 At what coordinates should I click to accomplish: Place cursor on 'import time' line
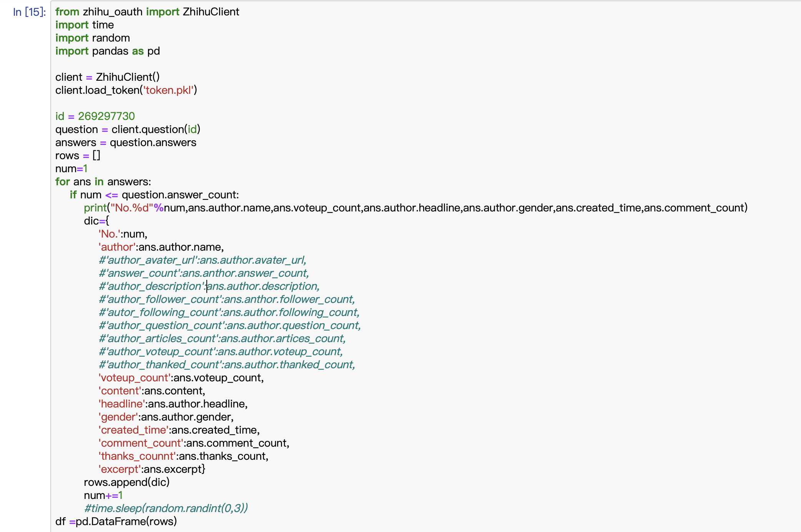coord(85,25)
